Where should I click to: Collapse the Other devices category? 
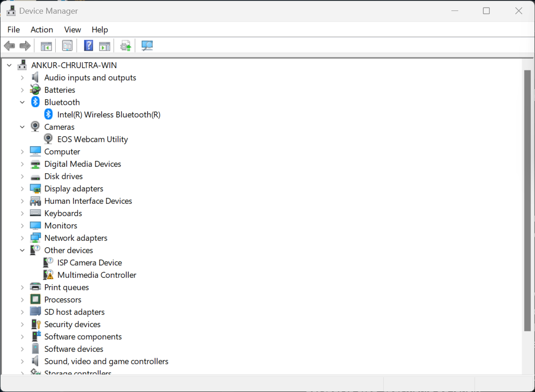point(22,250)
